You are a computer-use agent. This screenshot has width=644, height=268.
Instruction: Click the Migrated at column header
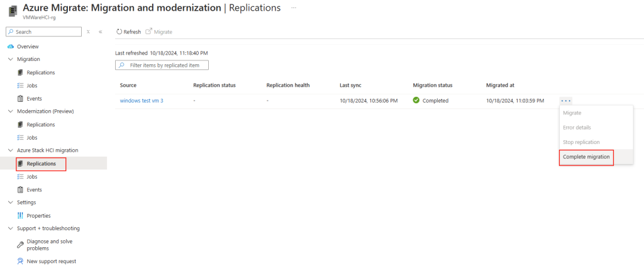click(500, 85)
